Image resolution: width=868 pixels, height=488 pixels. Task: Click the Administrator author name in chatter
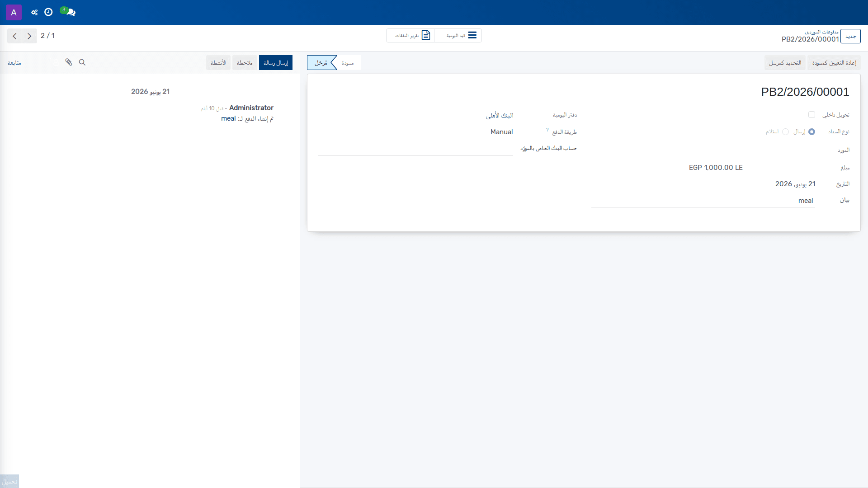(251, 108)
